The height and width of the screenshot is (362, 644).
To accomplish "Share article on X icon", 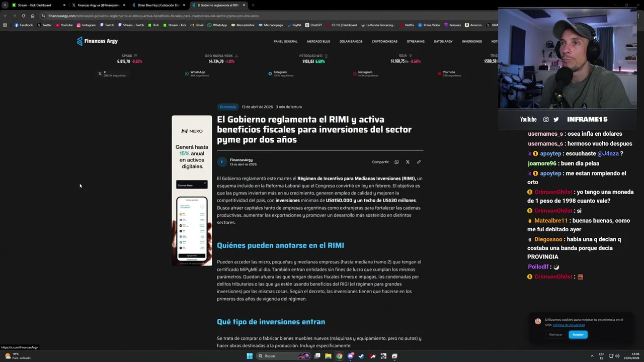I will tap(408, 162).
